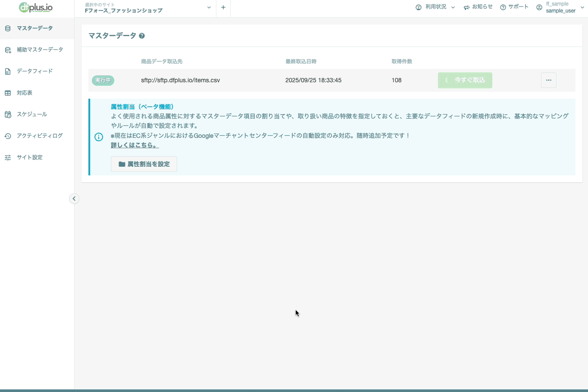Follow the 詳しくはこちら link

pos(134,145)
